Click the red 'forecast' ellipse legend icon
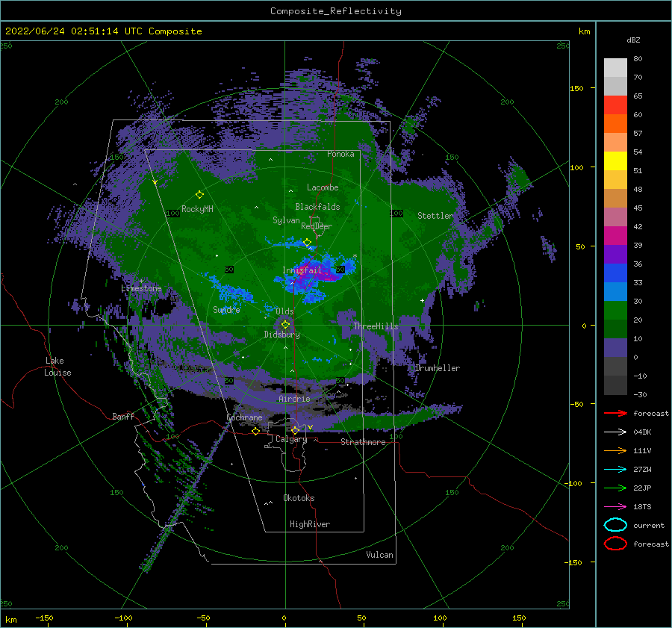672x628 pixels. (615, 544)
